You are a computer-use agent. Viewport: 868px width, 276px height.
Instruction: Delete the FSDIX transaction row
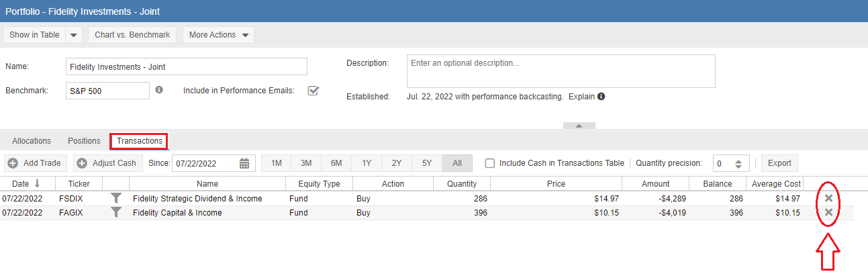click(x=828, y=199)
